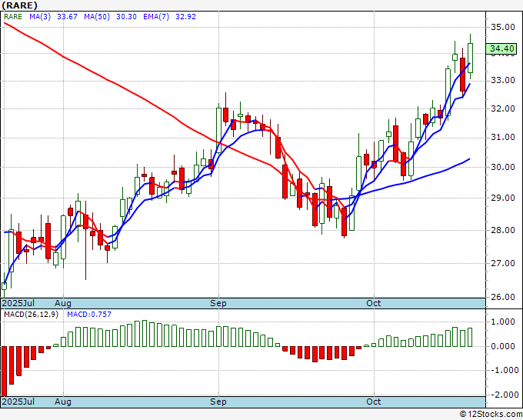Click the green RARE legend label
523x420 pixels.
[13, 17]
